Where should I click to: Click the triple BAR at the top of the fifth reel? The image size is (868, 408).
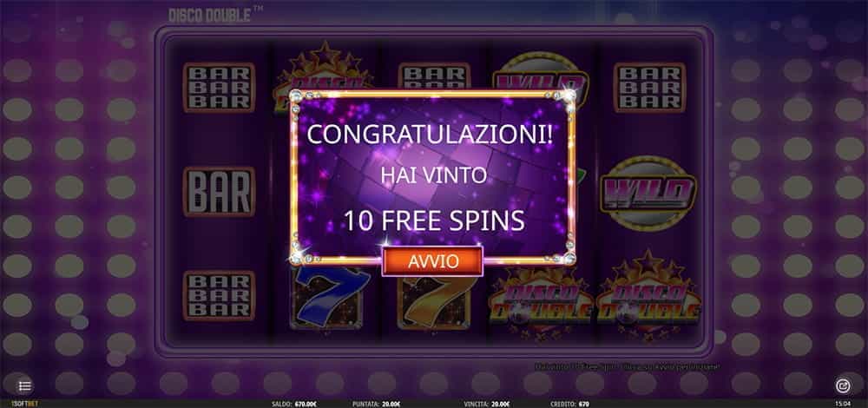pyautogui.click(x=649, y=87)
